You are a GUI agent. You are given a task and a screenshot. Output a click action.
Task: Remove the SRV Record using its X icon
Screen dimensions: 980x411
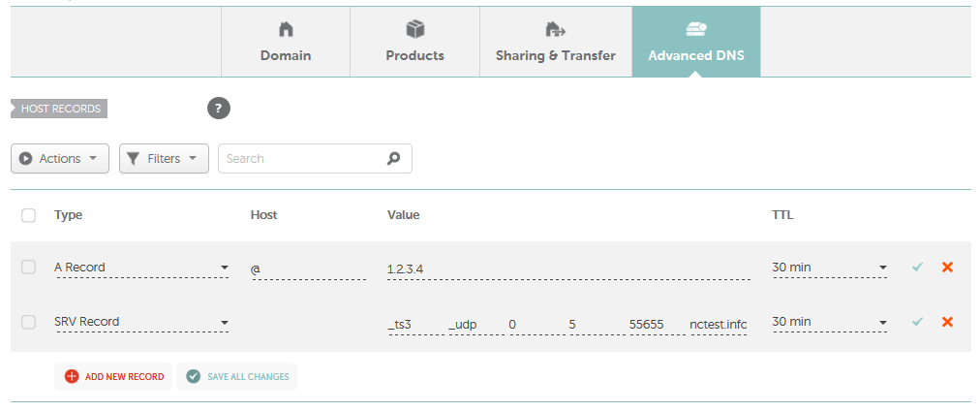tap(947, 322)
